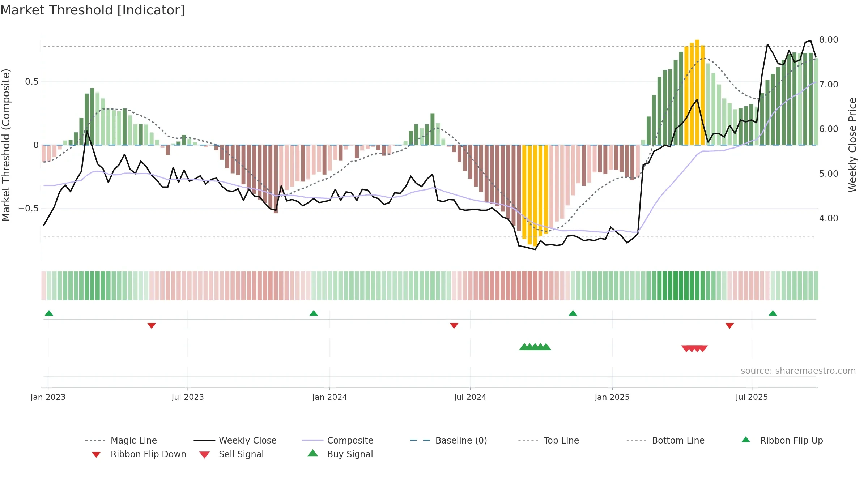Click ribbon flip down marker before Jul 2023
Image resolution: width=868 pixels, height=488 pixels.
coord(152,326)
